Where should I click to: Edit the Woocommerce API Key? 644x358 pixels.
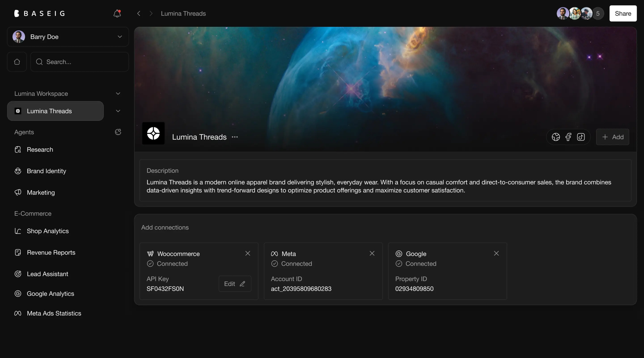click(x=235, y=284)
